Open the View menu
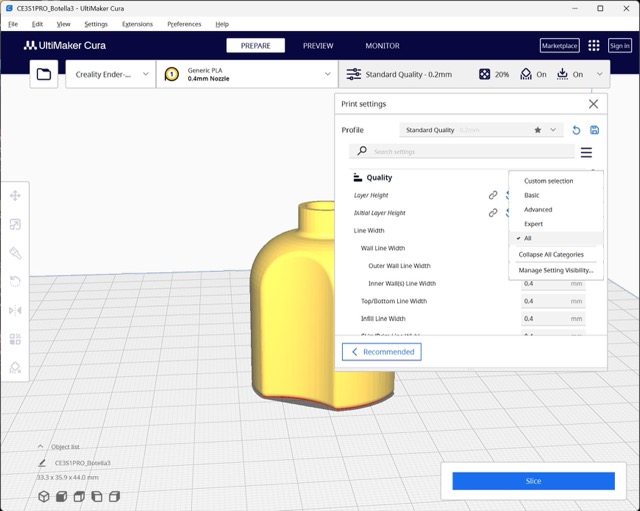The width and height of the screenshot is (640, 511). (x=63, y=24)
